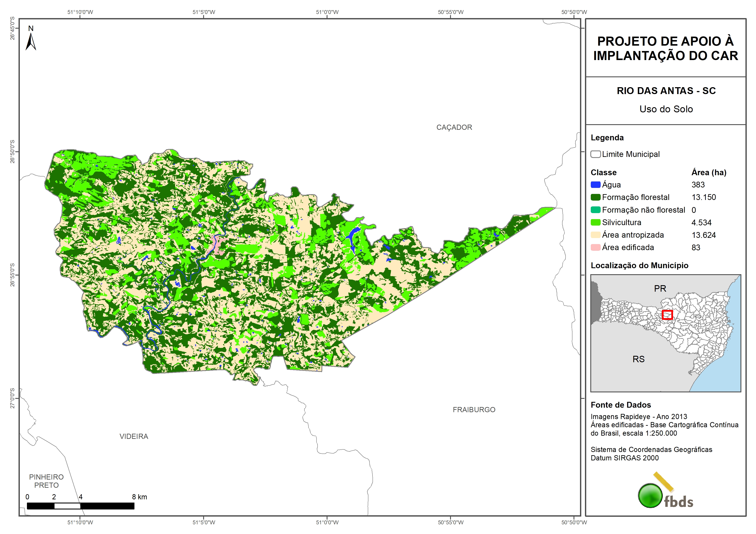Click the Área edificada pink swatch

coord(595,248)
